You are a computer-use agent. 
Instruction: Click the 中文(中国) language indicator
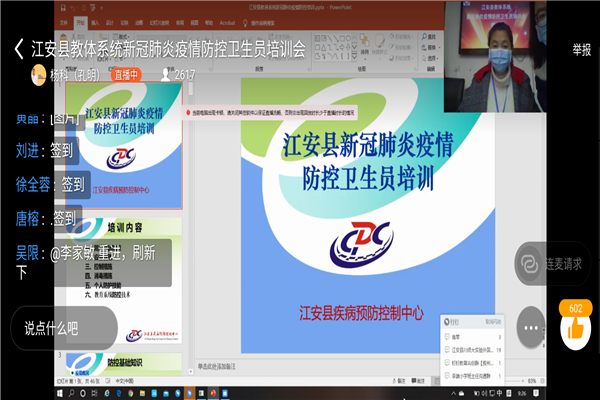click(x=125, y=381)
